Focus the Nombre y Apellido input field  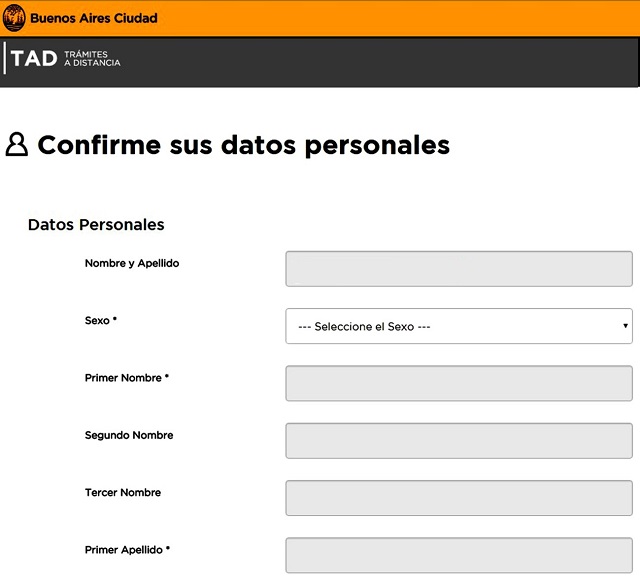pos(459,269)
